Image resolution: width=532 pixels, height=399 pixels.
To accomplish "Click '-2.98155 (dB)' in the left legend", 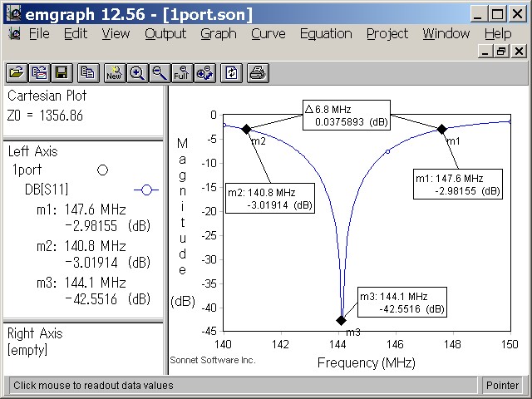I will (x=107, y=226).
